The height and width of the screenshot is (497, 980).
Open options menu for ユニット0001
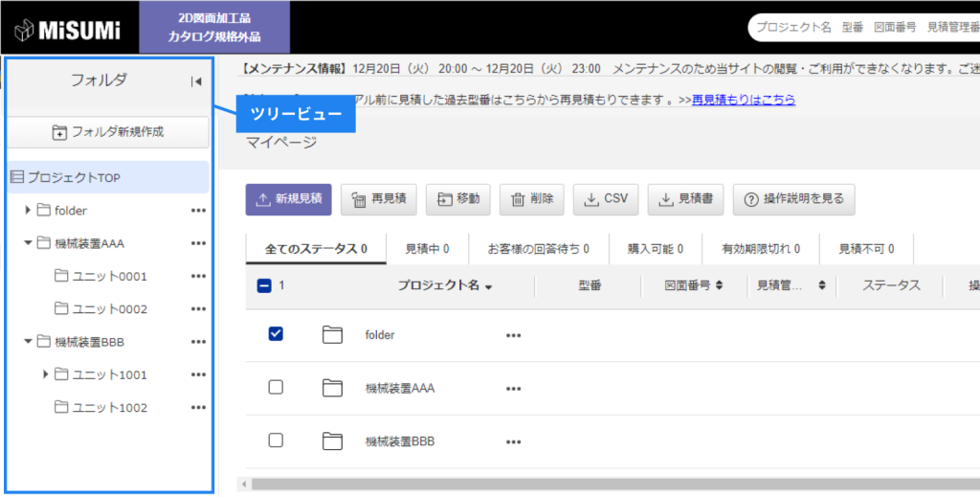tap(198, 277)
